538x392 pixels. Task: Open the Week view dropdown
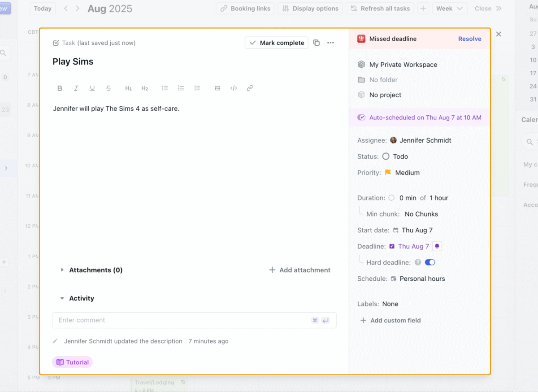tap(450, 8)
